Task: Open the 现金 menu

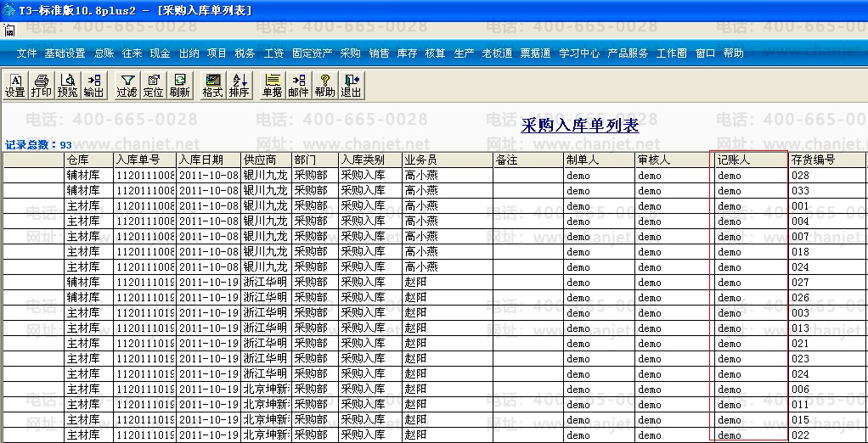Action: (x=161, y=53)
